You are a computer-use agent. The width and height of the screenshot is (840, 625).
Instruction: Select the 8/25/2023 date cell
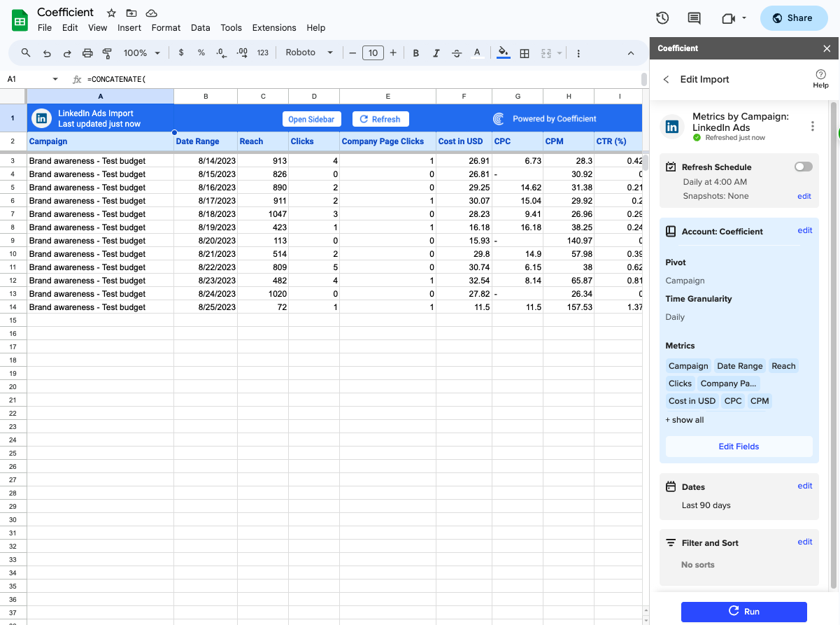206,307
